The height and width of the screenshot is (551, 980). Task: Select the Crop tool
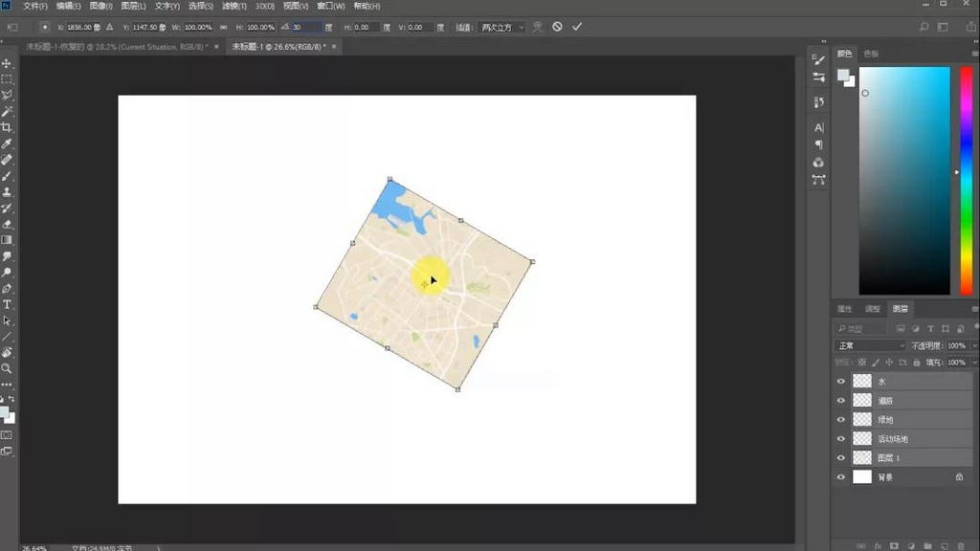7,127
